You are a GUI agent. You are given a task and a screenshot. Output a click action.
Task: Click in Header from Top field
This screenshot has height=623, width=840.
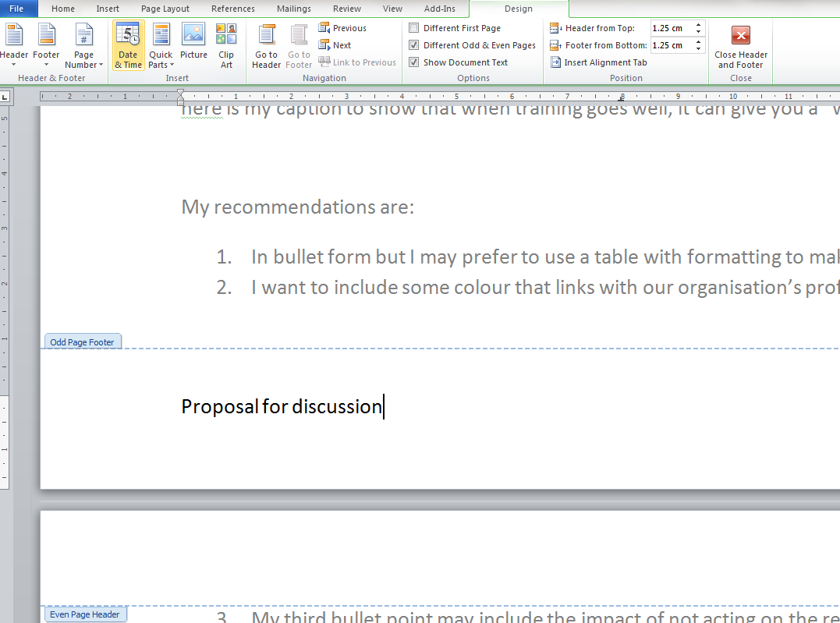[x=672, y=28]
